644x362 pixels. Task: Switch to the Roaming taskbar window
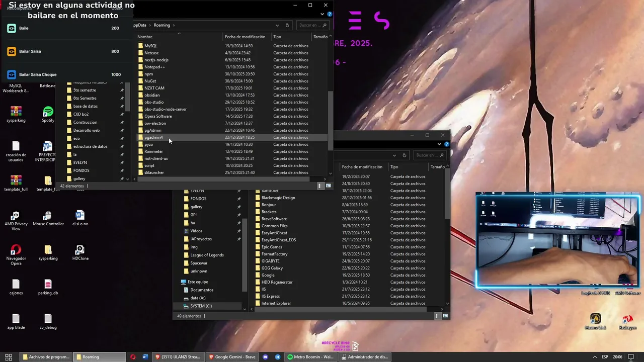[x=99, y=357]
